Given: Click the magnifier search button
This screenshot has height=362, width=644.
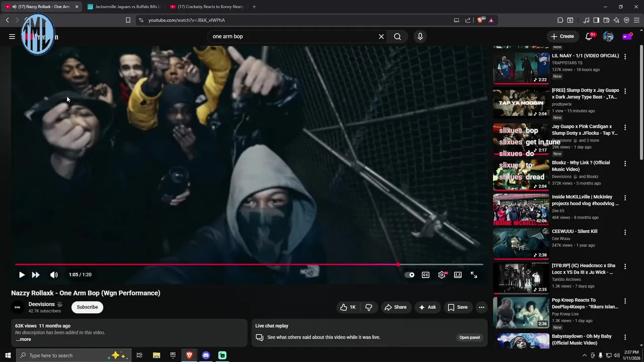Looking at the screenshot, I should point(397,36).
